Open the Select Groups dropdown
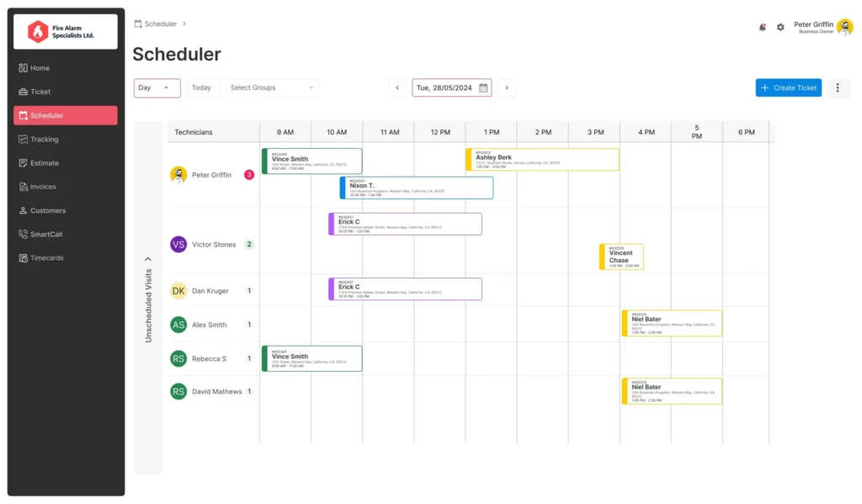 coord(273,88)
